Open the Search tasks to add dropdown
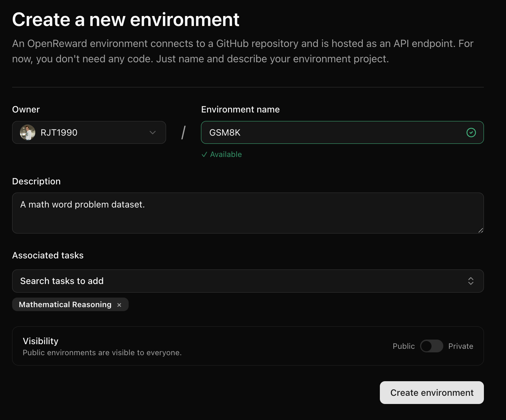Viewport: 506px width, 420px height. click(248, 281)
